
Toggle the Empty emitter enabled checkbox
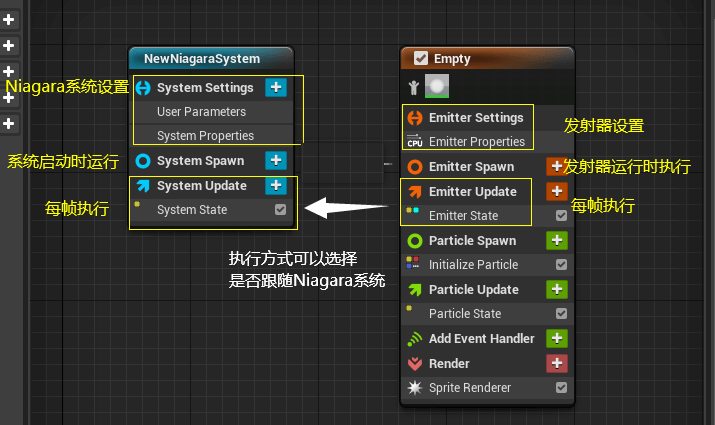(x=420, y=58)
